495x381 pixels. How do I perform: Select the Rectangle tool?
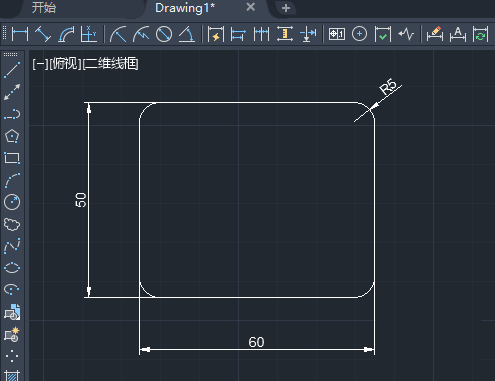point(12,158)
